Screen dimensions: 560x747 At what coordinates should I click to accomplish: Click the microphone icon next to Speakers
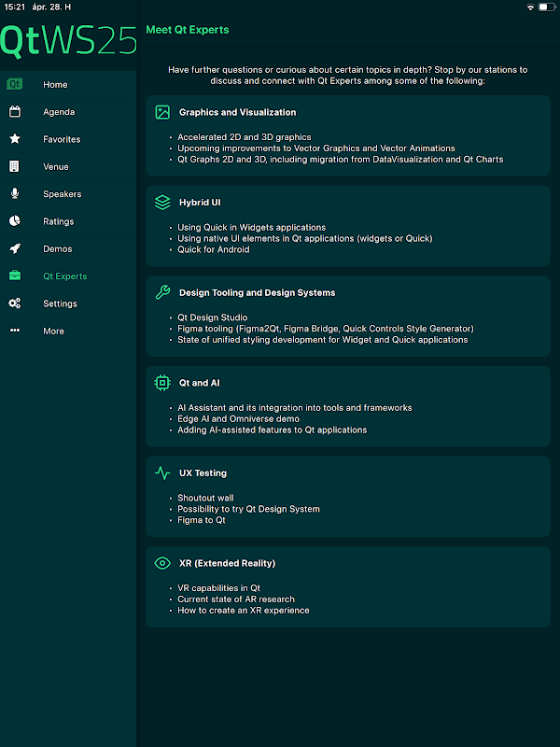[15, 193]
